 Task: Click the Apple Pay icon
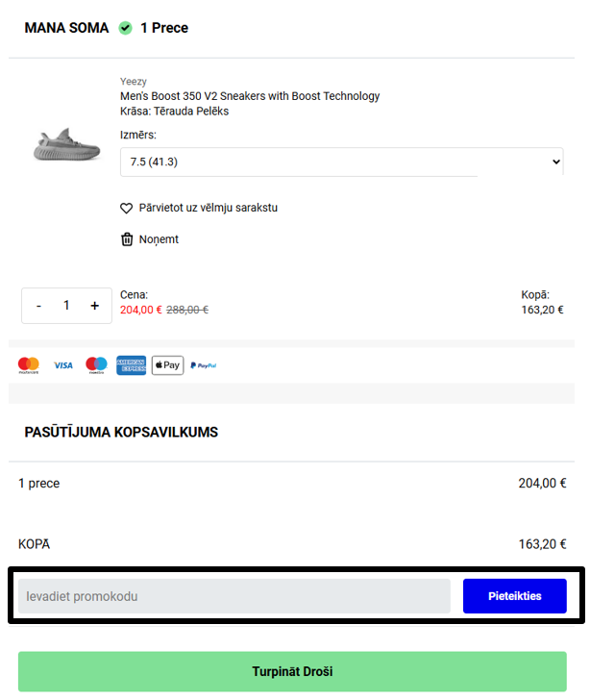(x=167, y=365)
